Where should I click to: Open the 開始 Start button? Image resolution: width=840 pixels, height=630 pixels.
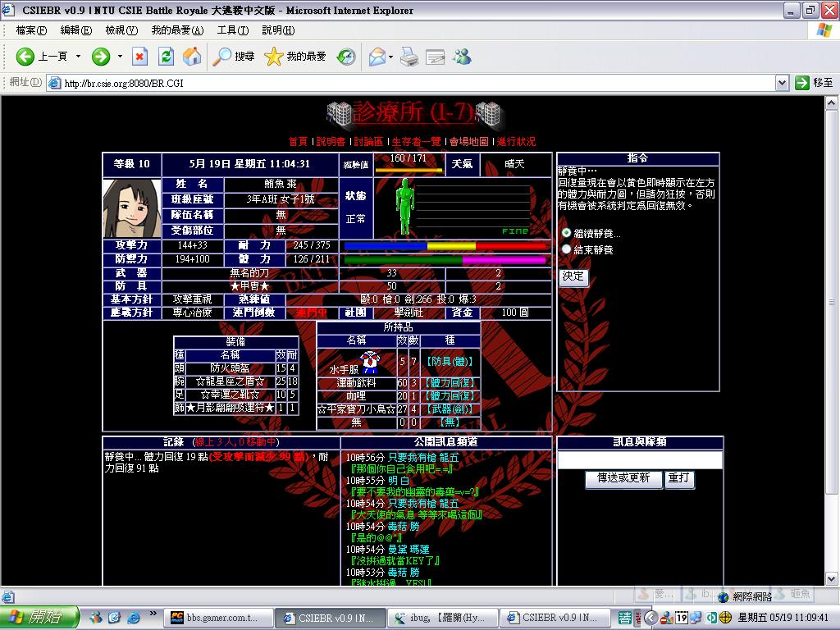tap(39, 618)
